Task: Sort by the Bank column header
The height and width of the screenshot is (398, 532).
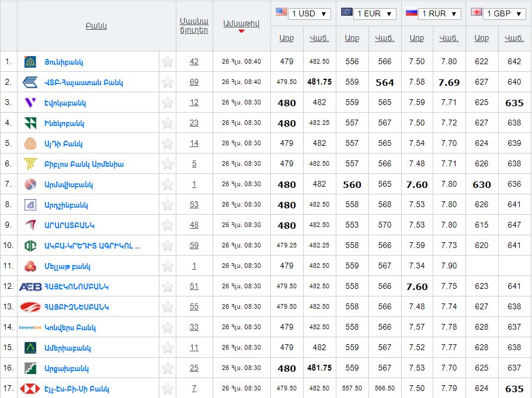Action: click(96, 26)
